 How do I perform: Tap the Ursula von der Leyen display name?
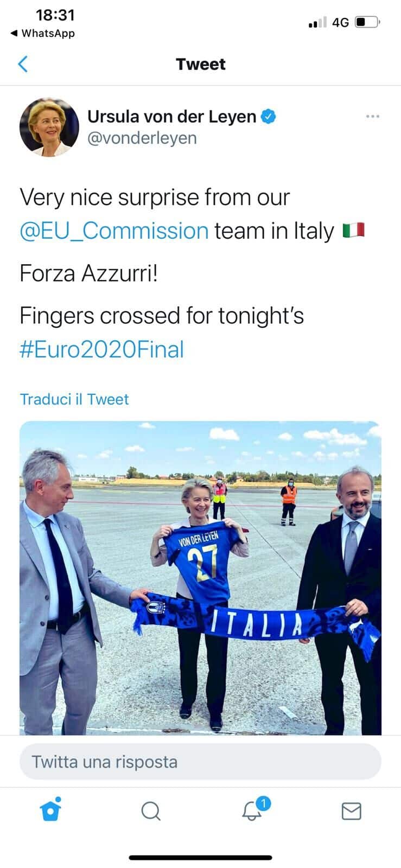(171, 116)
